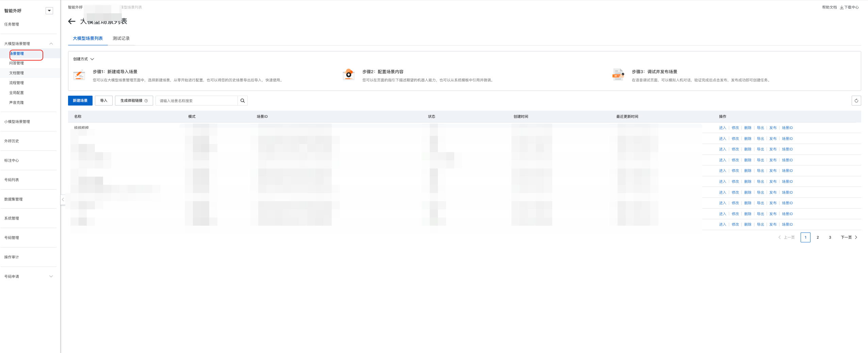The image size is (868, 353).
Task: Switch to the 测试记录 tab
Action: [x=121, y=38]
